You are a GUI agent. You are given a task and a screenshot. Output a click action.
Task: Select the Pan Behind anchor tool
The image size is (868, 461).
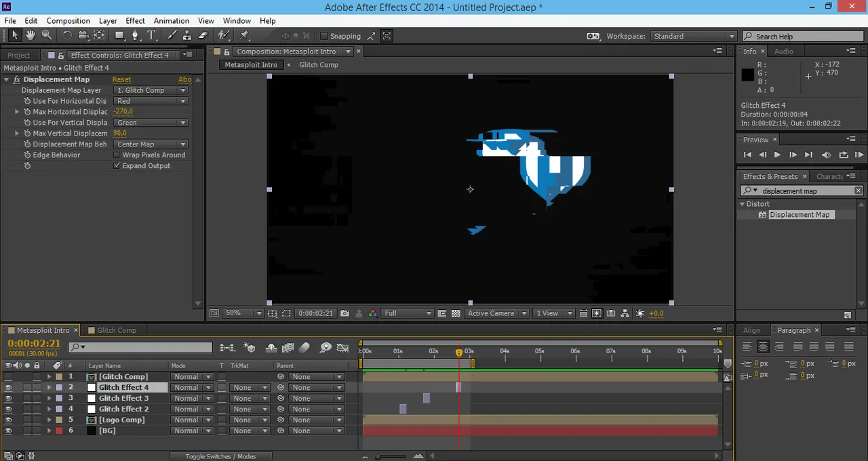click(x=99, y=35)
